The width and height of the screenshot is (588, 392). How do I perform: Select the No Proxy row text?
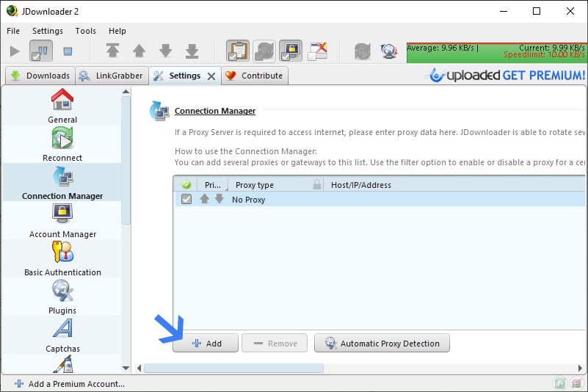(248, 200)
